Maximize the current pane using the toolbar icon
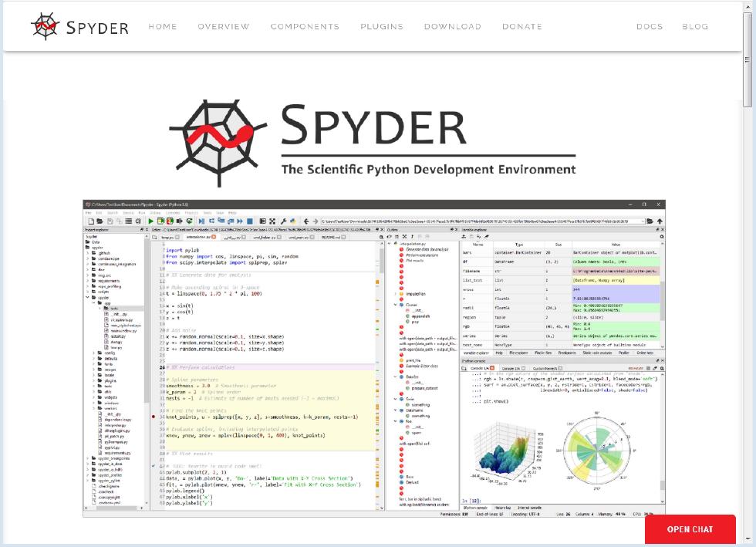 coord(273,221)
